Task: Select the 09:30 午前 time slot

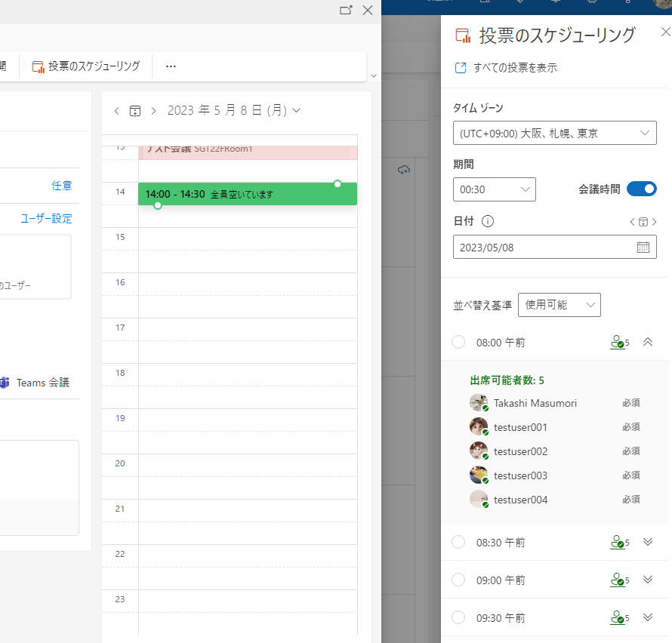Action: coord(458,618)
